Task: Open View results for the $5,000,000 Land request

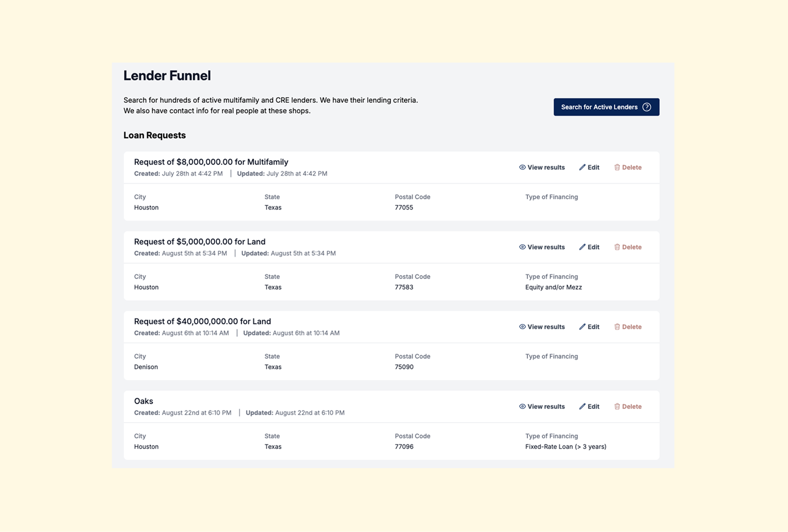Action: (546, 247)
